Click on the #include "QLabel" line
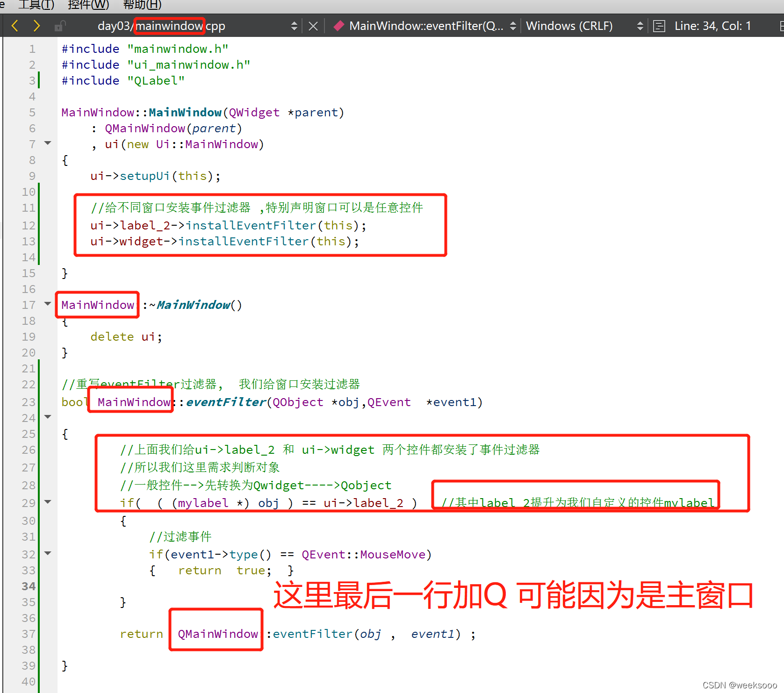This screenshot has height=693, width=784. pos(123,81)
